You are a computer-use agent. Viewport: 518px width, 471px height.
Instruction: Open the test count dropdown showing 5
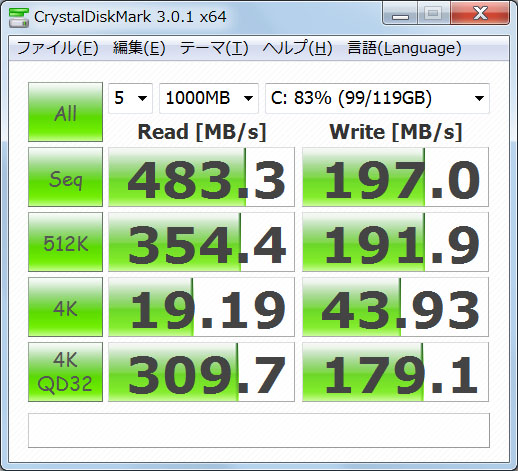[130, 98]
